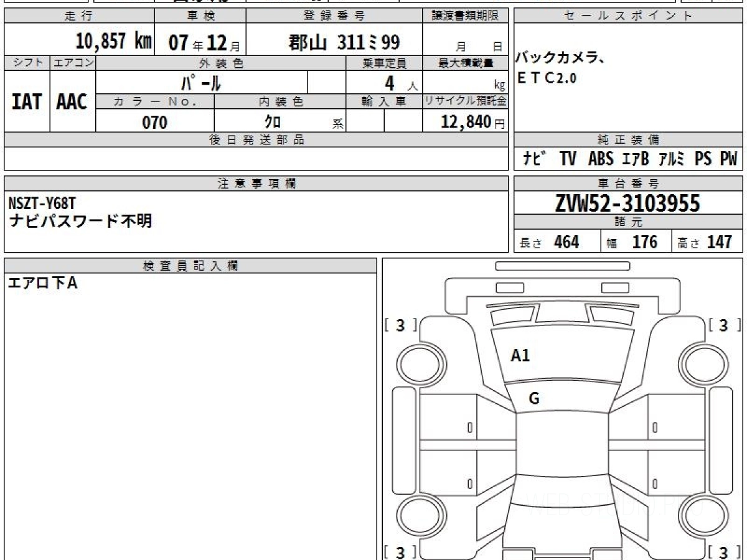Image resolution: width=747 pixels, height=560 pixels.
Task: Select the PS equipment item
Action: [703, 159]
